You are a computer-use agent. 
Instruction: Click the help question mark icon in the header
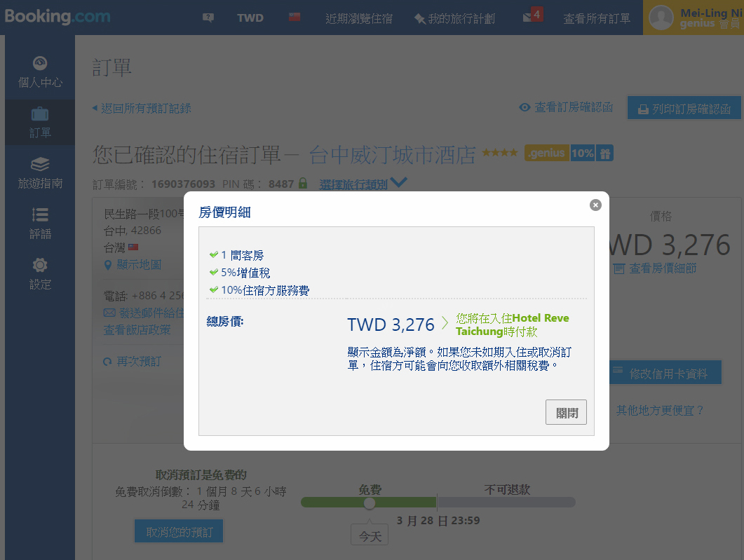pyautogui.click(x=208, y=18)
